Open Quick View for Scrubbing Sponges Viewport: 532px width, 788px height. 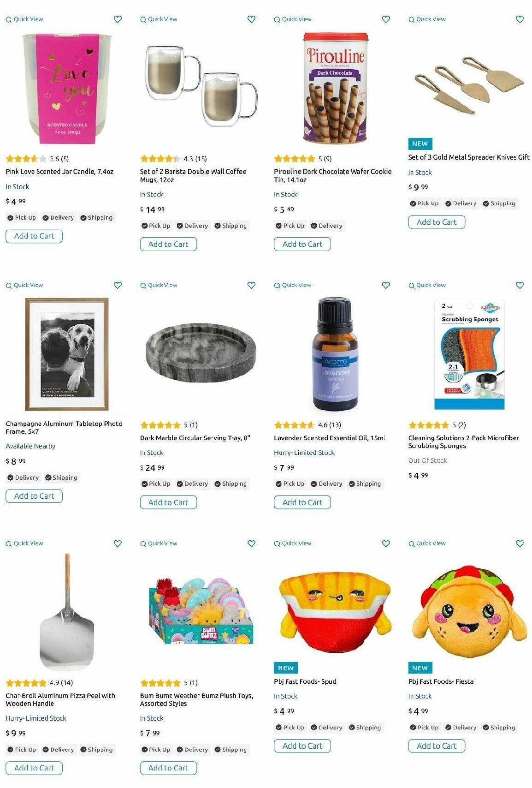[x=427, y=285]
